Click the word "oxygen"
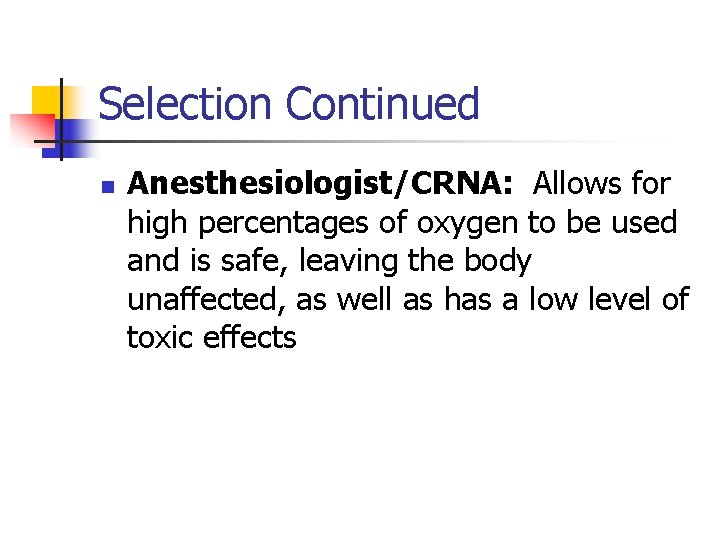Image resolution: width=720 pixels, height=540 pixels. point(468,224)
